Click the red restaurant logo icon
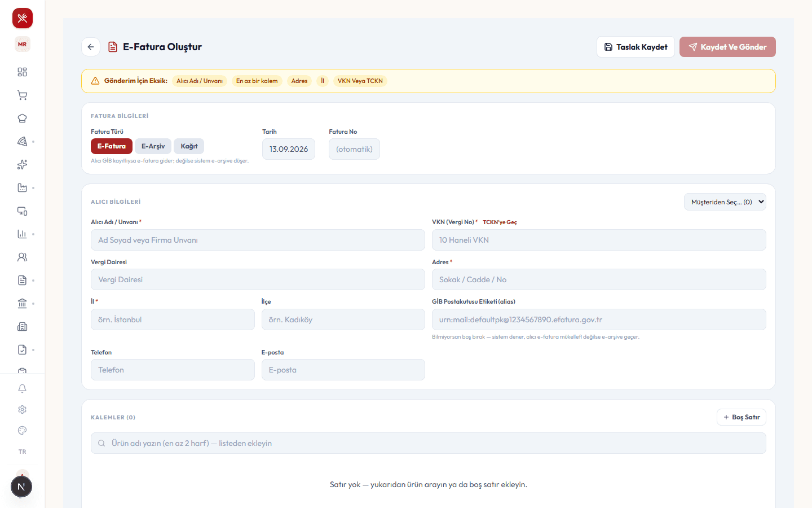 23,18
